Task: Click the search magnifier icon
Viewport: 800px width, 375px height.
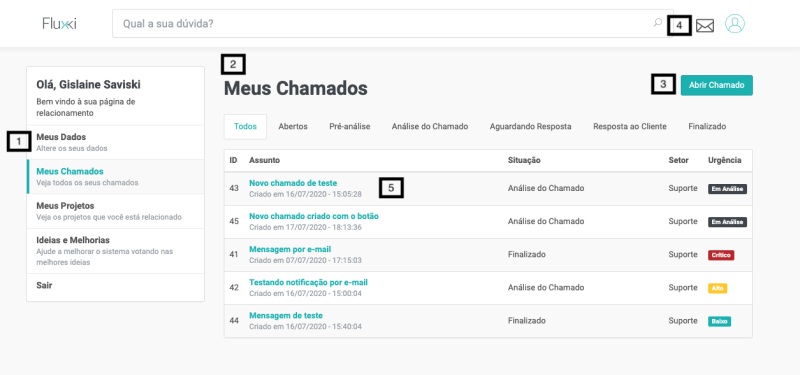Action: (658, 22)
